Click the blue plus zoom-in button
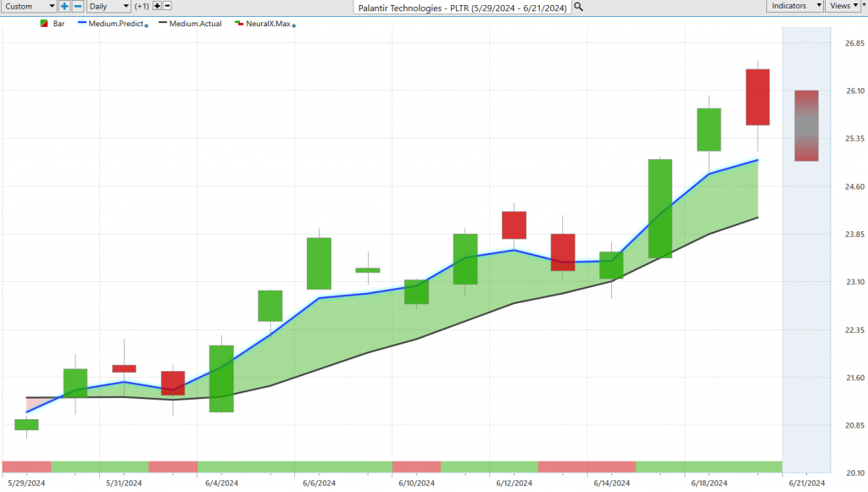The height and width of the screenshot is (492, 868). click(64, 7)
